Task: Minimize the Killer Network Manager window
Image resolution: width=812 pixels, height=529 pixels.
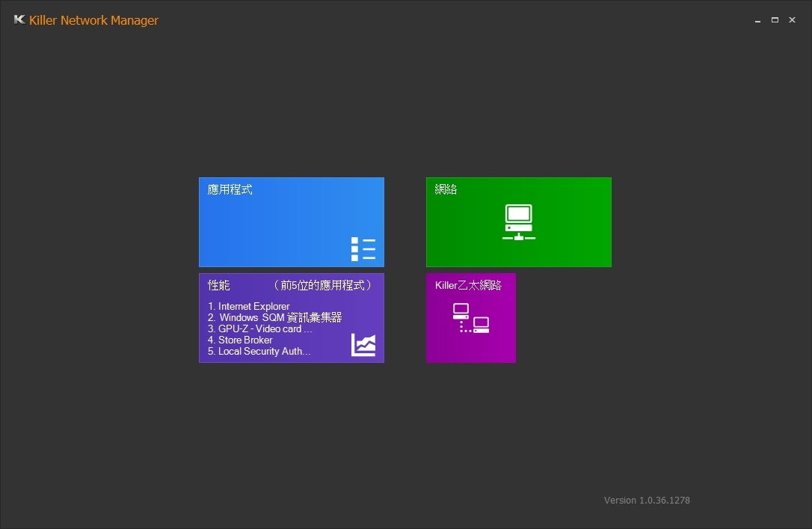Action: coord(757,20)
